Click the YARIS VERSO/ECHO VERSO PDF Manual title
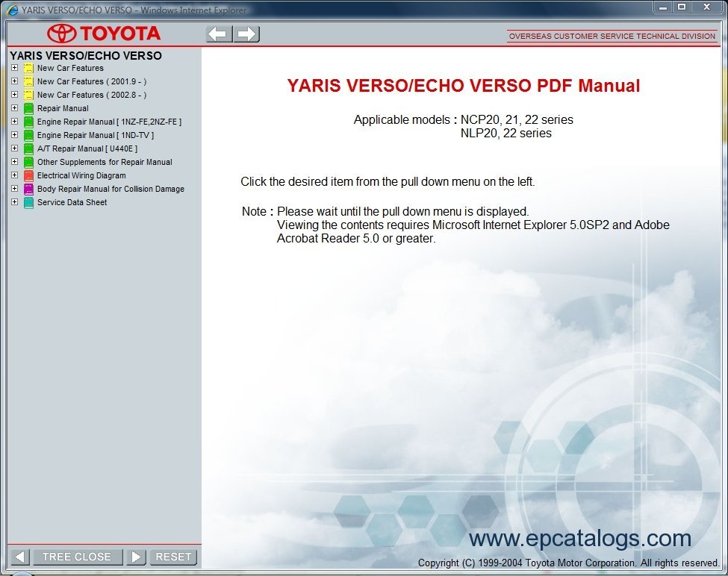The height and width of the screenshot is (576, 728). (464, 86)
